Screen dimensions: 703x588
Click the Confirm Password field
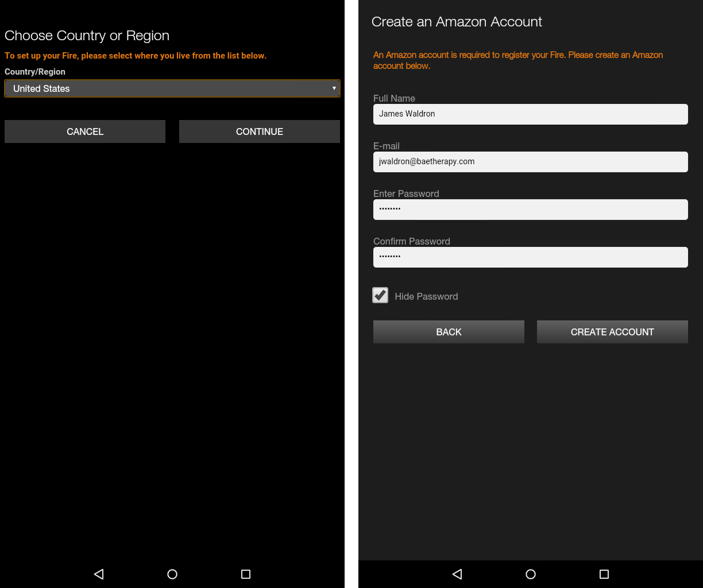pos(531,257)
